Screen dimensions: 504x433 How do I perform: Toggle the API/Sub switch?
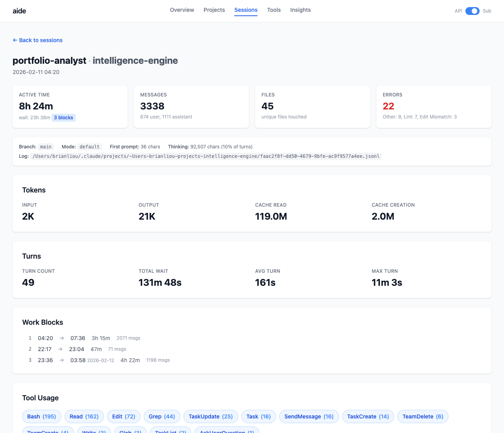pos(472,11)
